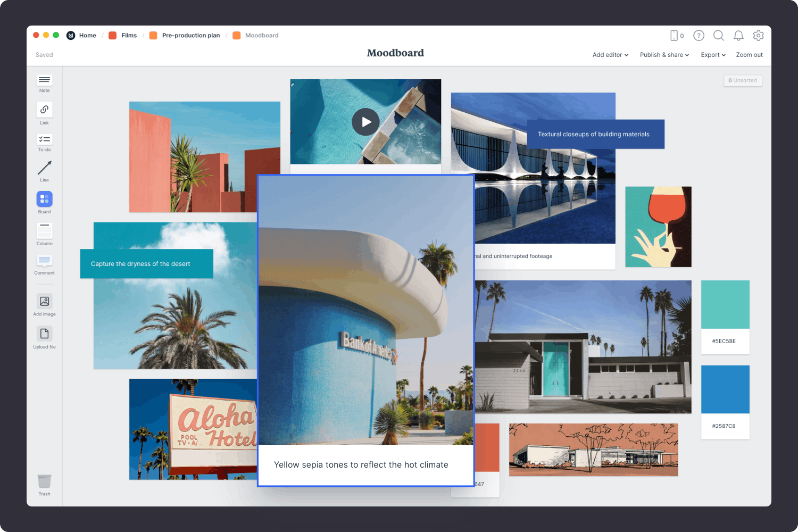Click the 0 Unsorted badge

743,80
